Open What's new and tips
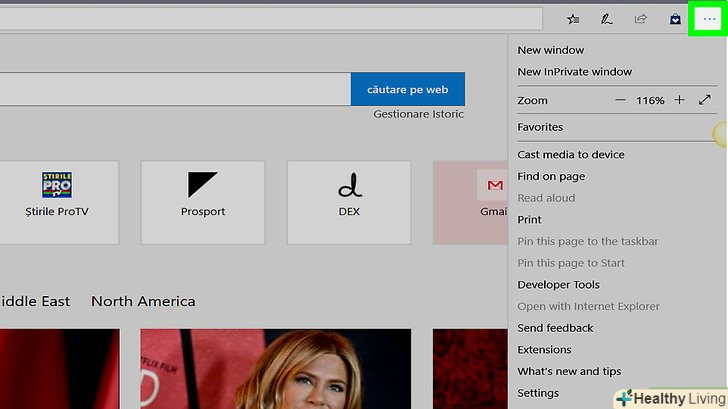 569,371
